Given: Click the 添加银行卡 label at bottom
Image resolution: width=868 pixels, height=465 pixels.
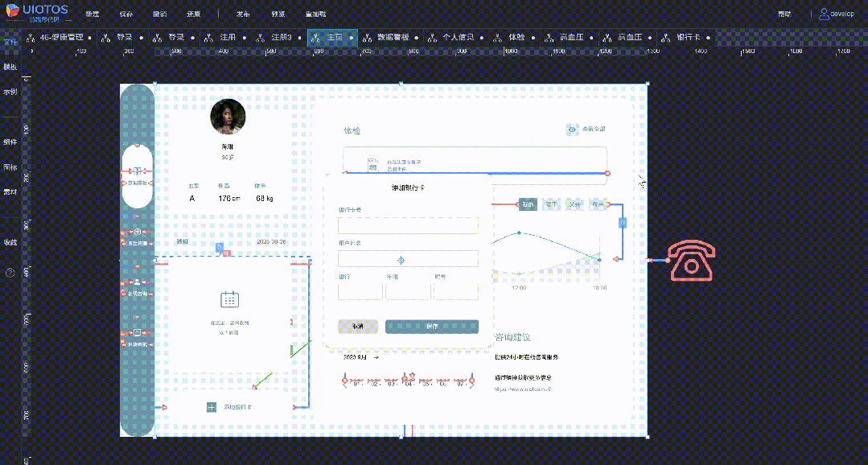Looking at the screenshot, I should point(237,407).
